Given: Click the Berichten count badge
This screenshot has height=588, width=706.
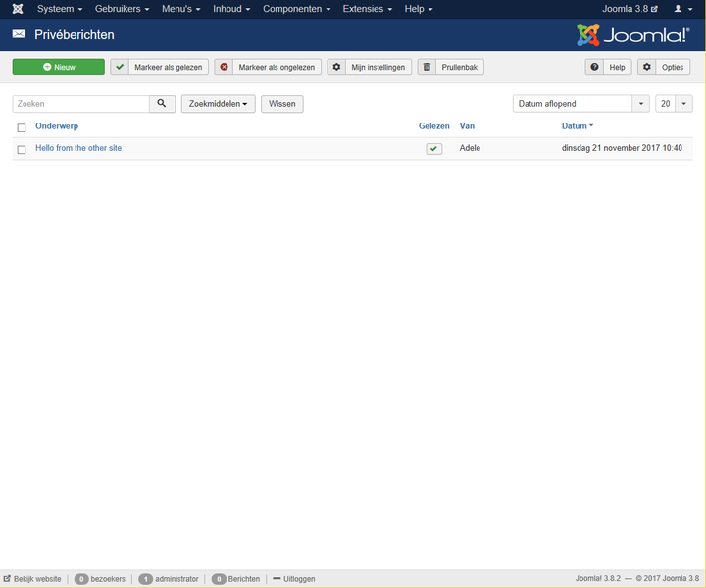Looking at the screenshot, I should click(x=219, y=579).
